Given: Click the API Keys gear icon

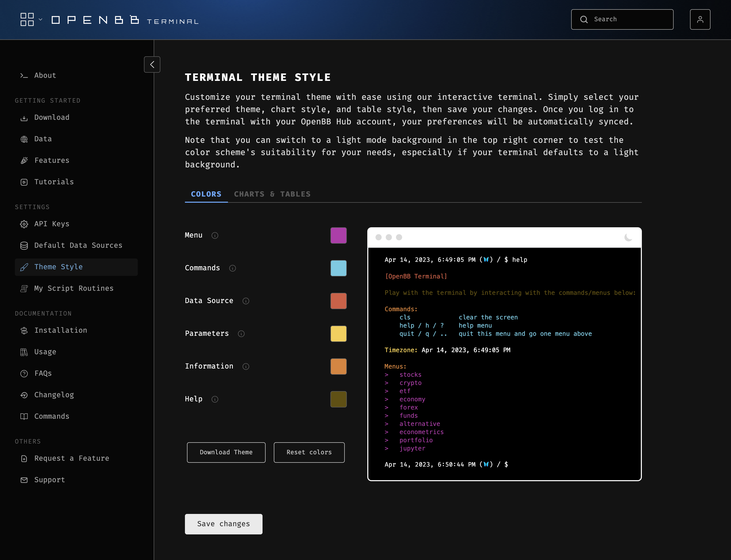Looking at the screenshot, I should (x=24, y=224).
